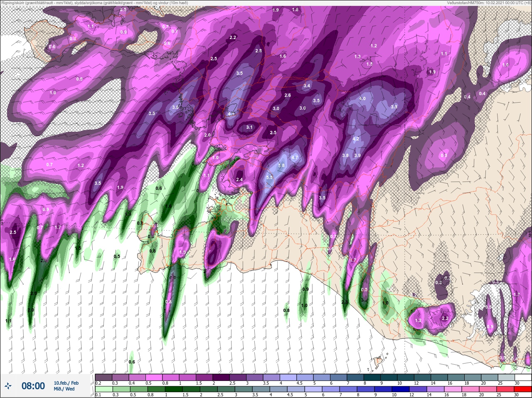This screenshot has height=398, width=532.
Task: Select the snow legend swatch between 0.2 and 0.3
Action: (x=104, y=377)
